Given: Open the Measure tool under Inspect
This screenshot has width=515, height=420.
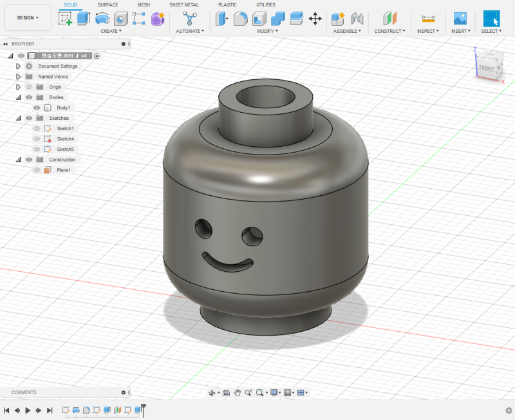Looking at the screenshot, I should pos(428,18).
